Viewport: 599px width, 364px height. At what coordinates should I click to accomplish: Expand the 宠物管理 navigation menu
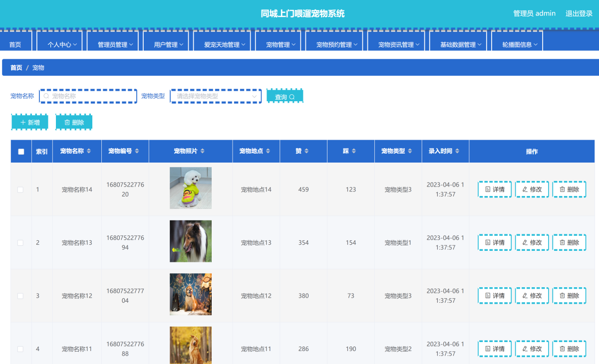[x=281, y=44]
